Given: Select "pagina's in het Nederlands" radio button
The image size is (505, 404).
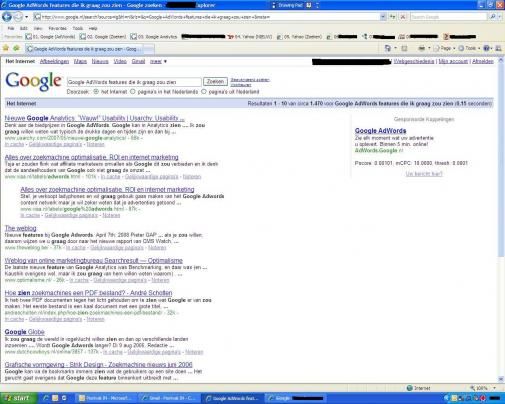Looking at the screenshot, I should (133, 92).
